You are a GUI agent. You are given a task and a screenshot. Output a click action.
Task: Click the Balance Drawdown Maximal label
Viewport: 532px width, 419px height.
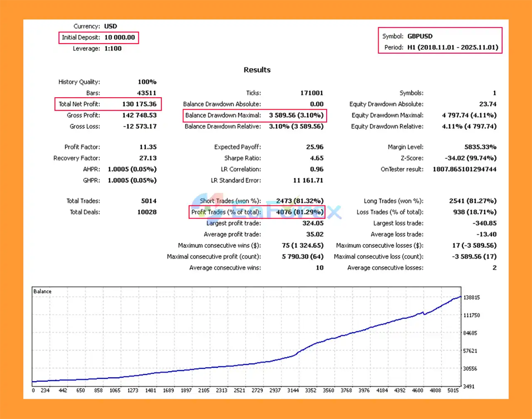(x=223, y=115)
